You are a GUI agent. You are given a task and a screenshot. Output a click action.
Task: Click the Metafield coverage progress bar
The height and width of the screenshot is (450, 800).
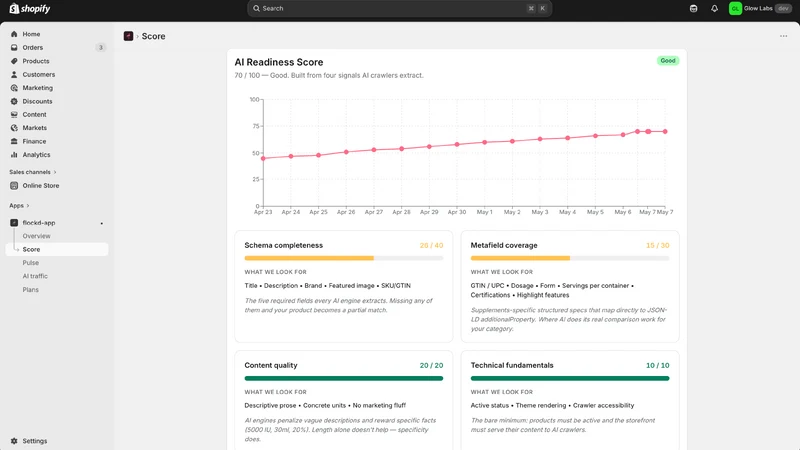click(x=570, y=258)
